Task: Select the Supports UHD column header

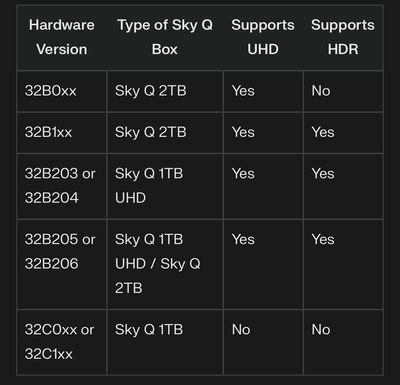Action: tap(263, 37)
